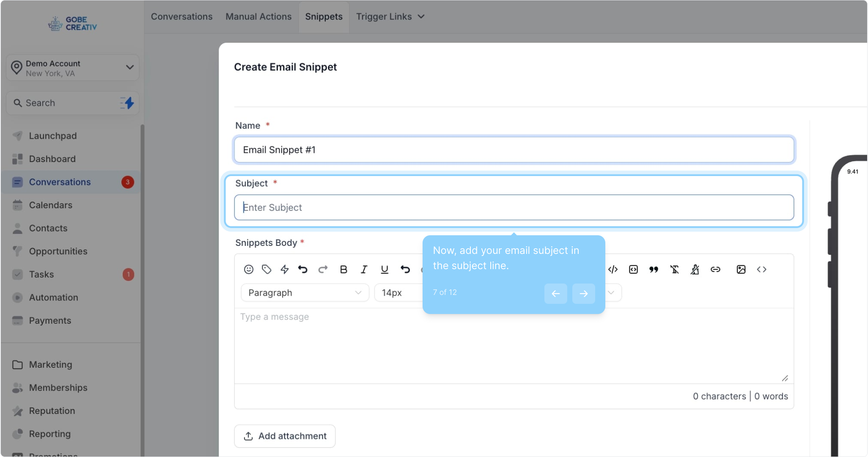Viewport: 868px width, 457px height.
Task: Go to next tour step arrow
Action: (x=583, y=294)
